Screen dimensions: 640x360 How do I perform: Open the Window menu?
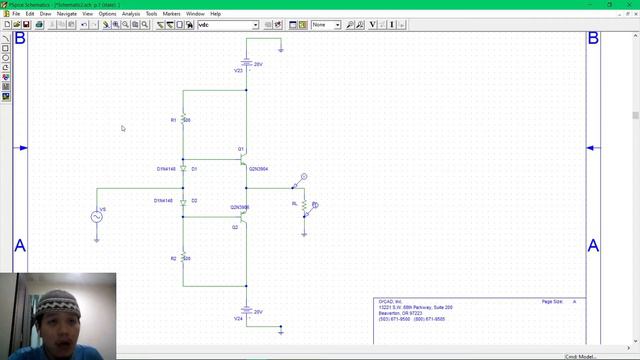[x=195, y=14]
